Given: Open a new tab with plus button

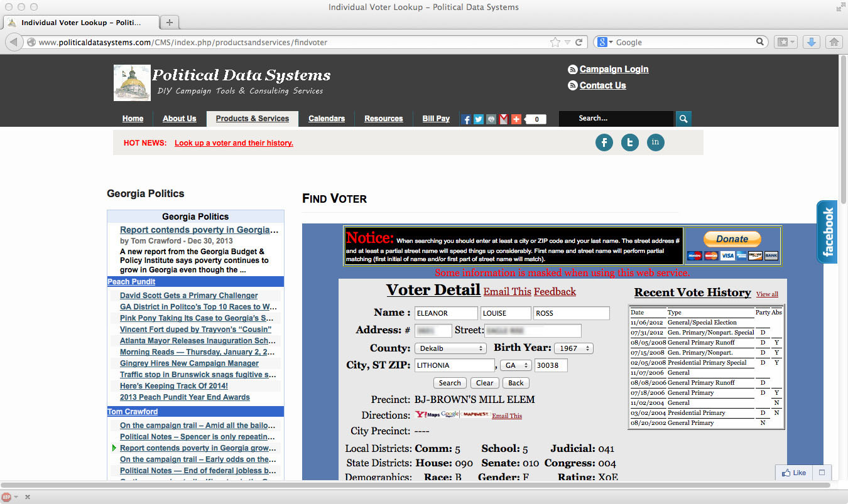Looking at the screenshot, I should coord(169,22).
